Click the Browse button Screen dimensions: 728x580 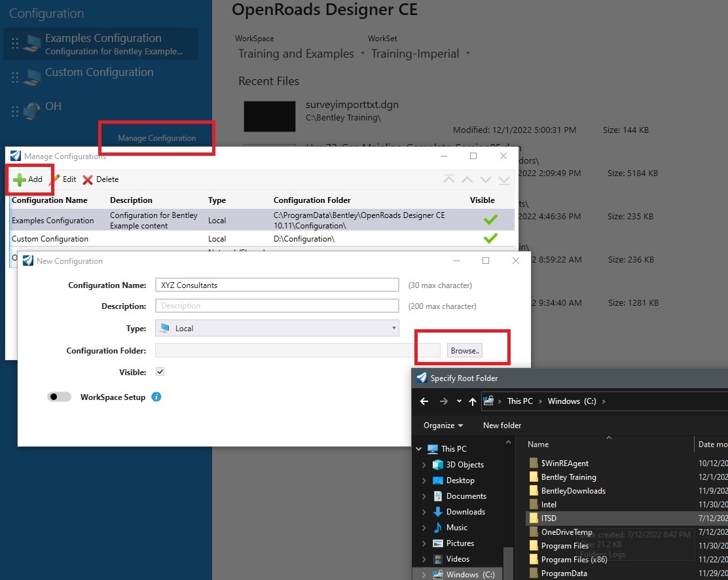pos(465,351)
